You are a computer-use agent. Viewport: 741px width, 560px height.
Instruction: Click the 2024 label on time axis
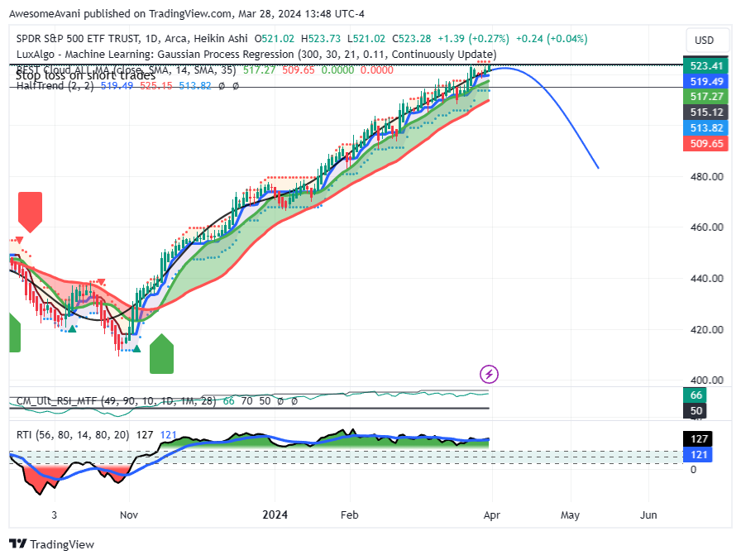[275, 515]
